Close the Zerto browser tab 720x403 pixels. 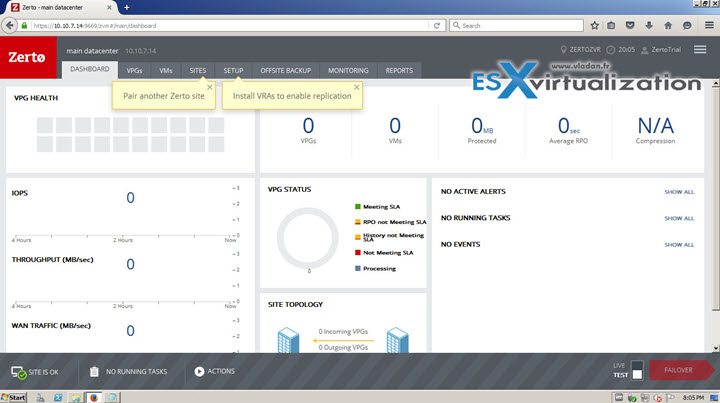point(109,7)
